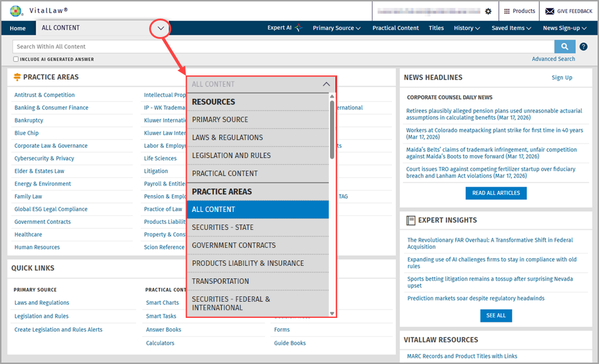Open the Smart Tasks quick link
The height and width of the screenshot is (364, 599).
click(x=161, y=316)
